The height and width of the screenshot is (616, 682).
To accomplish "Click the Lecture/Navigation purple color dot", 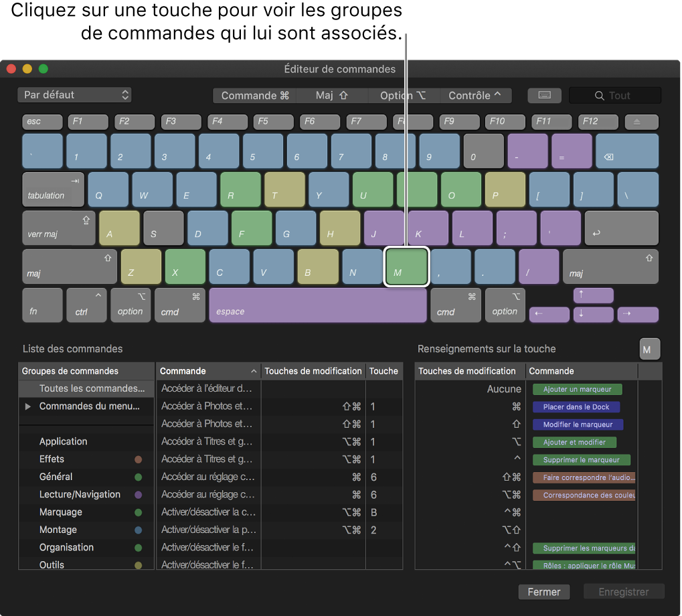I will (139, 495).
